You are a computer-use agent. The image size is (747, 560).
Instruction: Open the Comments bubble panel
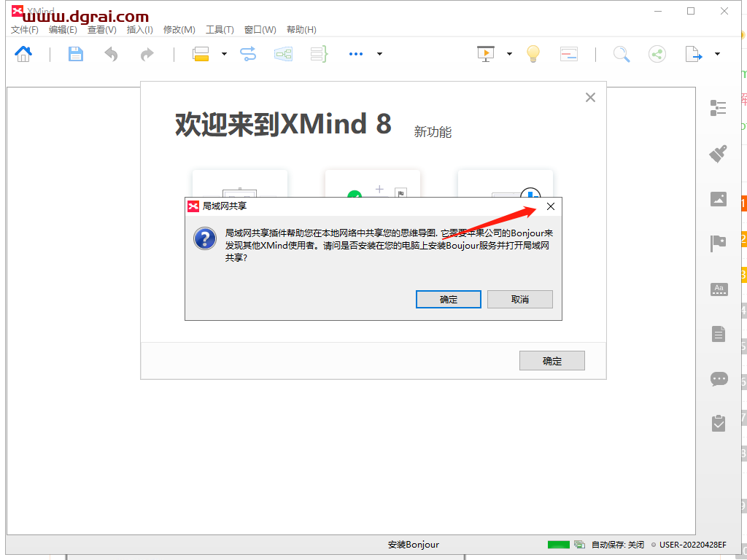tap(719, 378)
